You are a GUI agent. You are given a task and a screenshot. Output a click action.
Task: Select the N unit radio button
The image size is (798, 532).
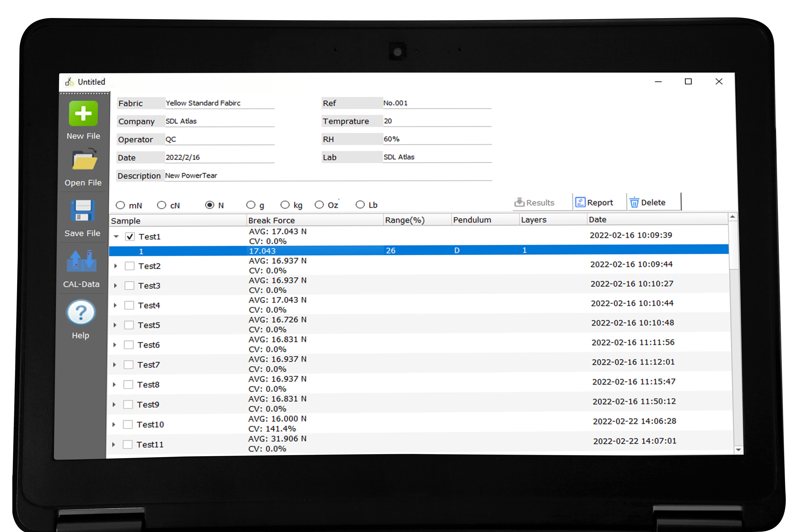pyautogui.click(x=210, y=205)
